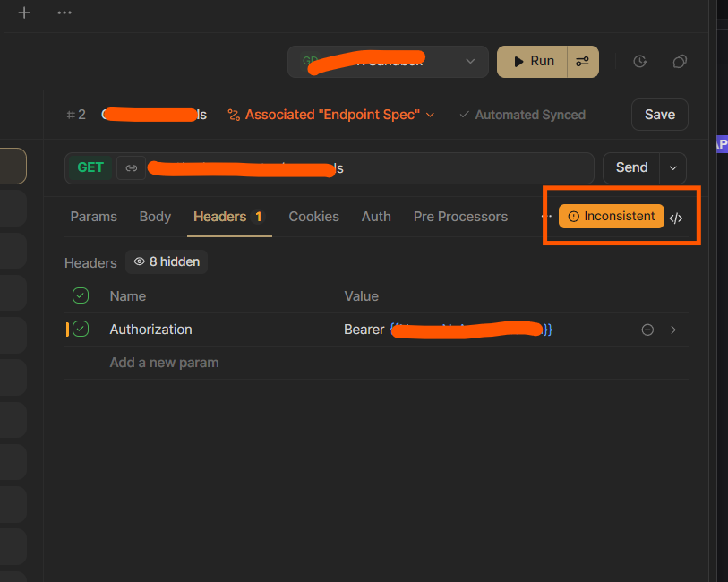
Task: Expand Associated "Endpoint Spec" dropdown
Action: click(x=331, y=115)
